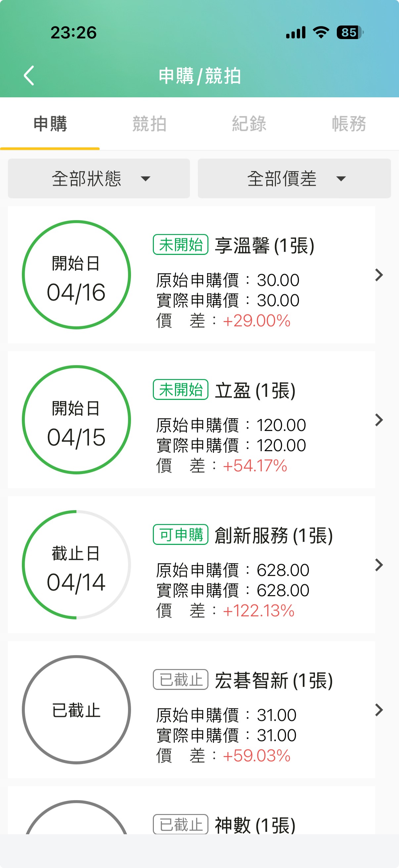Open the 帳務 tab
399x868 pixels.
click(349, 124)
